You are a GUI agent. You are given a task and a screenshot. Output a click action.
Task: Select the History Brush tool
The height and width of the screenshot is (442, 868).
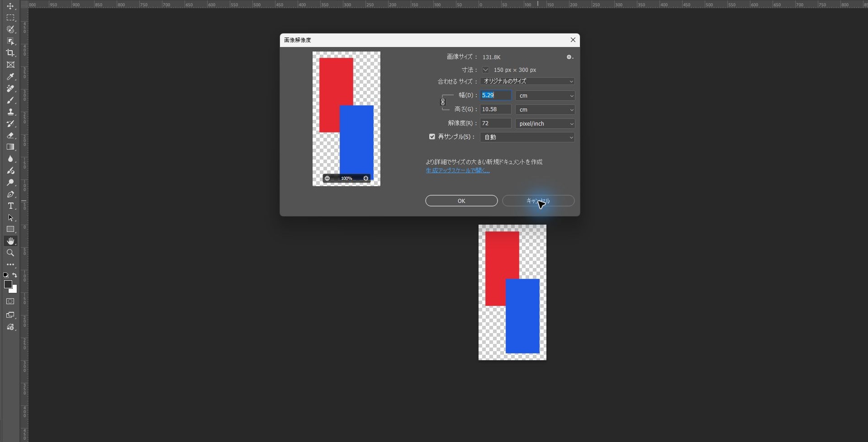tap(10, 123)
